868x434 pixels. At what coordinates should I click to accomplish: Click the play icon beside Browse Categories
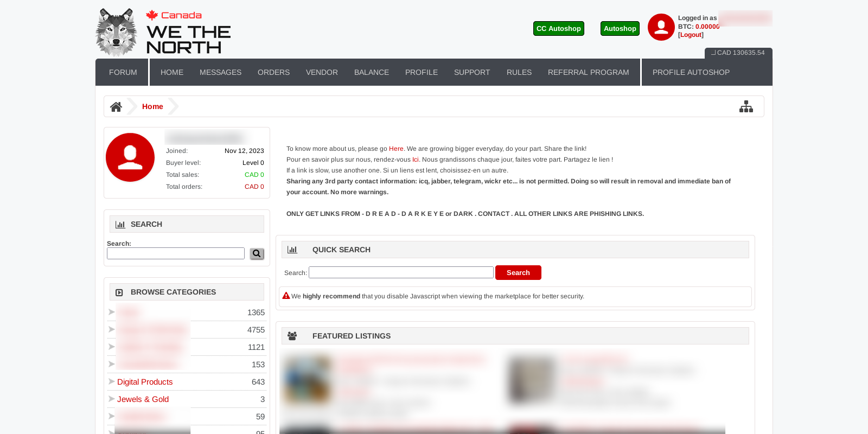click(119, 292)
